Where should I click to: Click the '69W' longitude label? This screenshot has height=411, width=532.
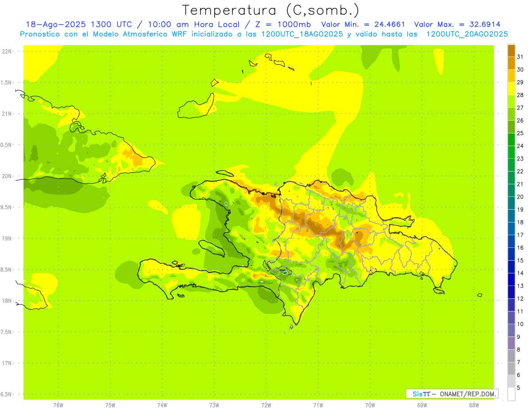pyautogui.click(x=422, y=405)
